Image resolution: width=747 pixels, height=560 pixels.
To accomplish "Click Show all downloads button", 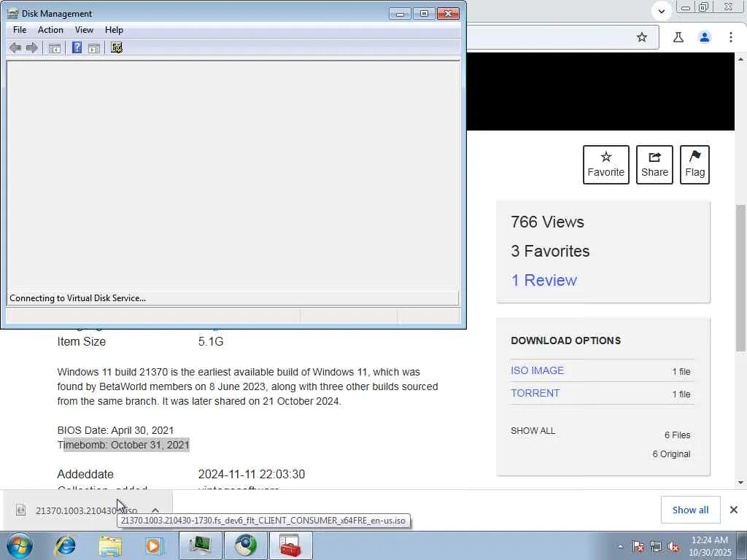I will pyautogui.click(x=690, y=510).
